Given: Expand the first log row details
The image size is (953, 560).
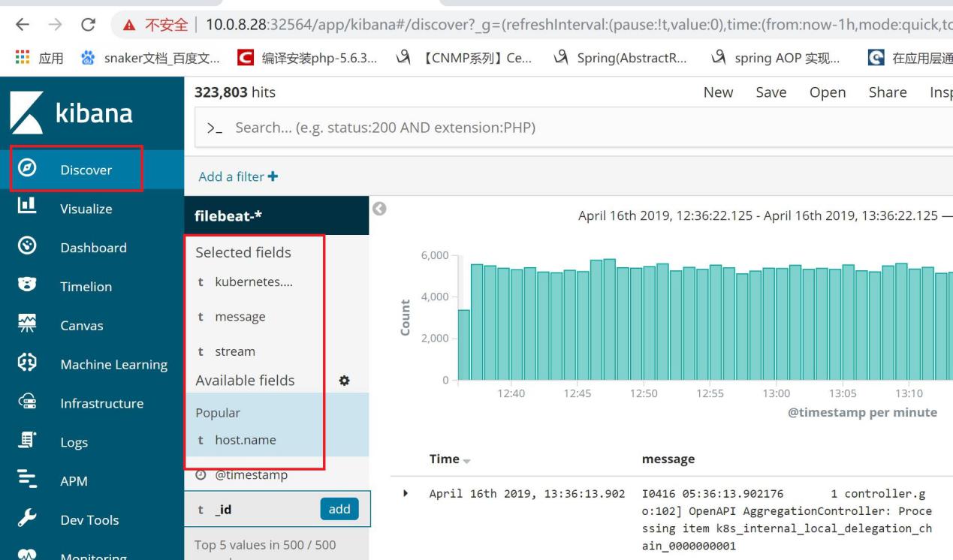Looking at the screenshot, I should (x=407, y=494).
